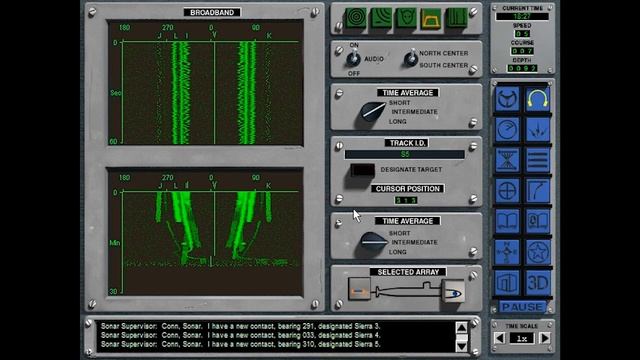Screen dimensions: 640x360
Task: Push the black Designate Target button
Action: pyautogui.click(x=362, y=170)
